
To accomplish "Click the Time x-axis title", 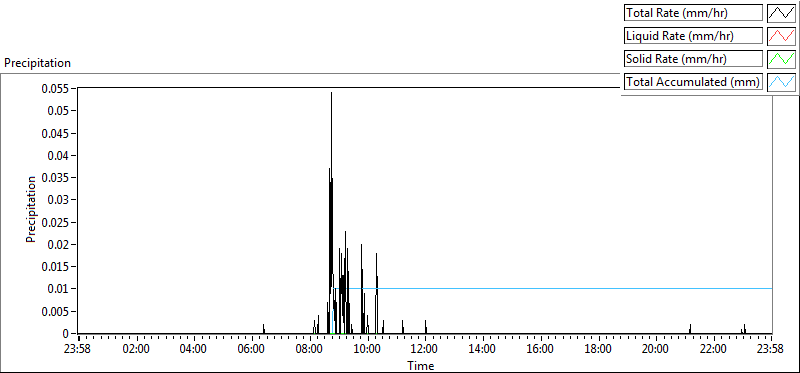I will [421, 365].
